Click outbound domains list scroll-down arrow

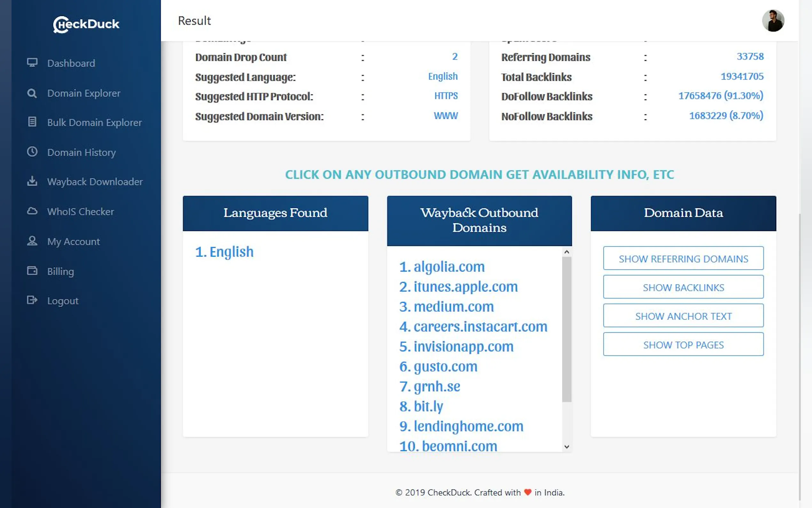click(566, 447)
